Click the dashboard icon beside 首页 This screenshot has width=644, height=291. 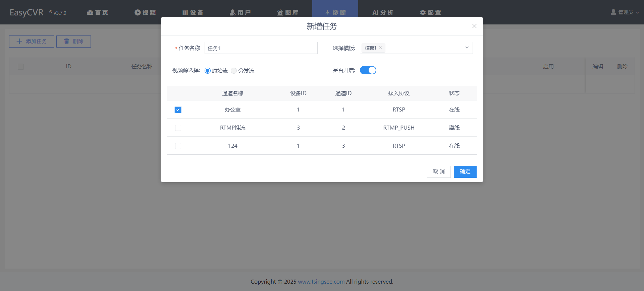pyautogui.click(x=90, y=12)
